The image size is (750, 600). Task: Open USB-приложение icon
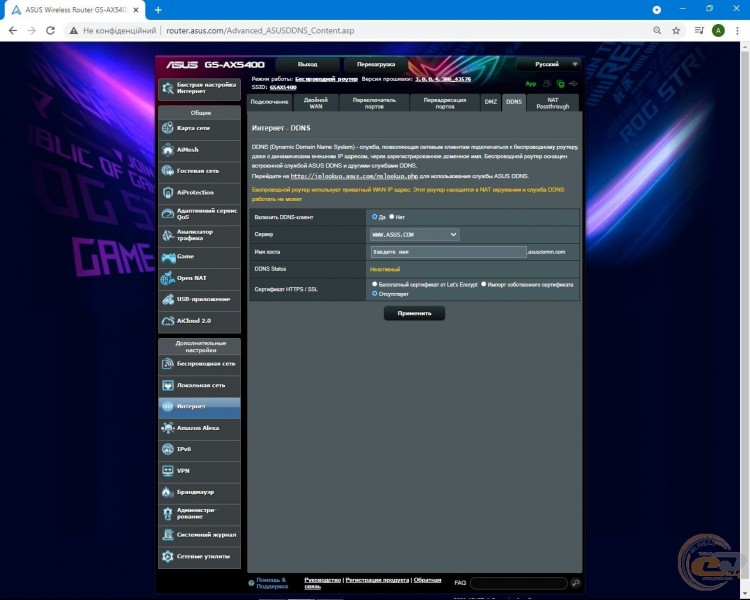click(x=167, y=300)
